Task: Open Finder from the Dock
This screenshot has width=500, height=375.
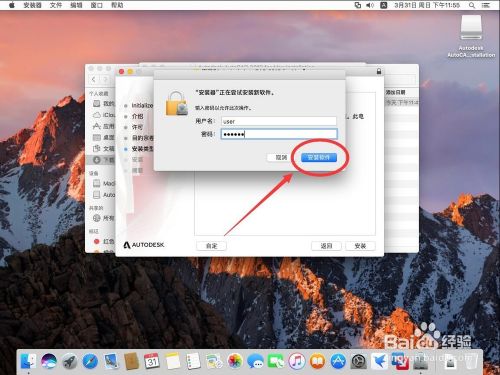Action: coord(29,361)
